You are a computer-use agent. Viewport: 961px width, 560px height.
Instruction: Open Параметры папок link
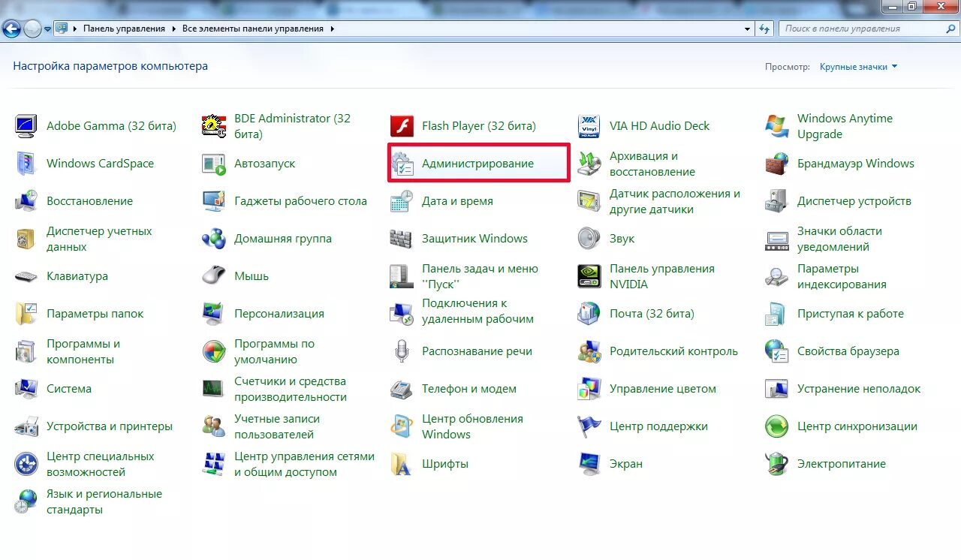95,314
